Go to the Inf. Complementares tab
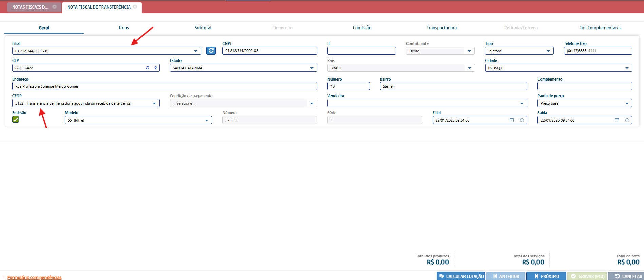644x280 pixels. pyautogui.click(x=600, y=28)
